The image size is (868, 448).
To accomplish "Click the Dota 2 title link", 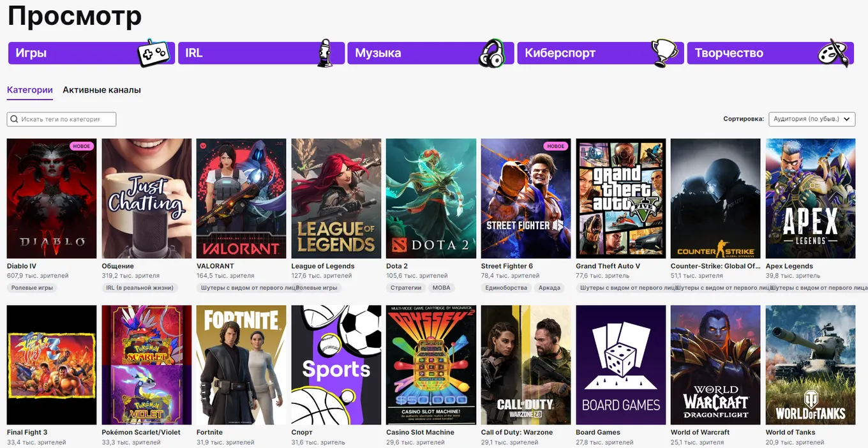I will click(397, 266).
